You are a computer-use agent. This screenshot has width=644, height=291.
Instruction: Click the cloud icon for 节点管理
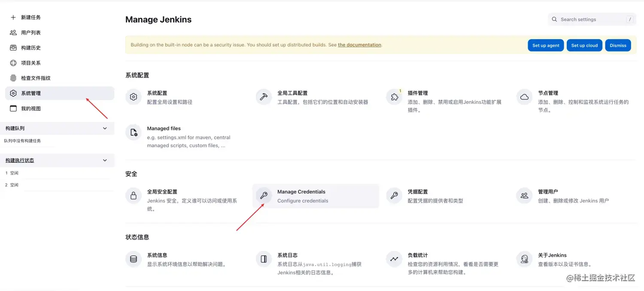coord(524,97)
